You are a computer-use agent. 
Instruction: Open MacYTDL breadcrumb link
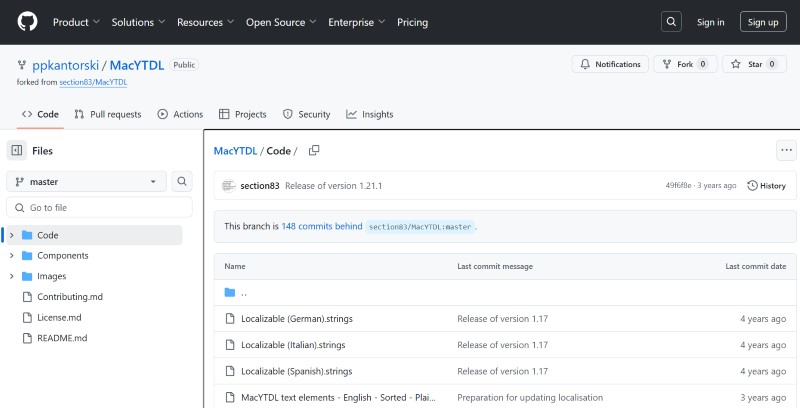pos(235,151)
